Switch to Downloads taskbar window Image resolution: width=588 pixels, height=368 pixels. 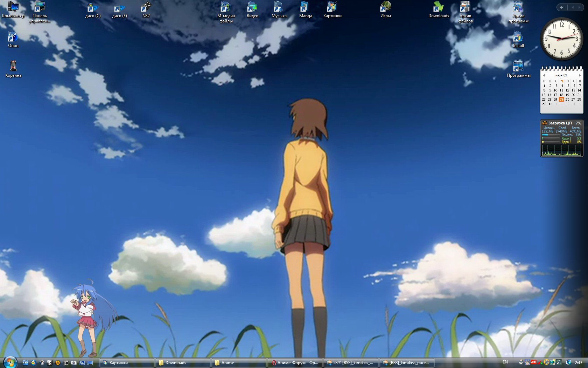pyautogui.click(x=183, y=363)
